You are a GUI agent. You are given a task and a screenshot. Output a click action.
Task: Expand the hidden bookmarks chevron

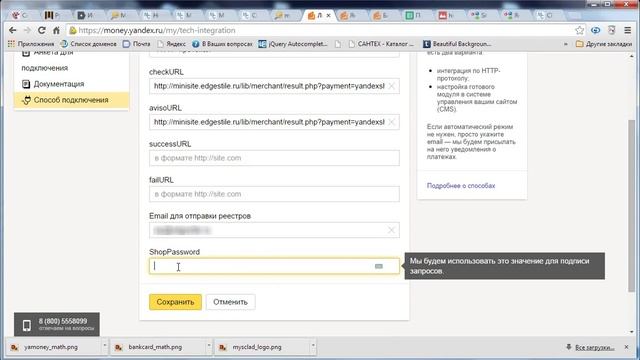[566, 44]
